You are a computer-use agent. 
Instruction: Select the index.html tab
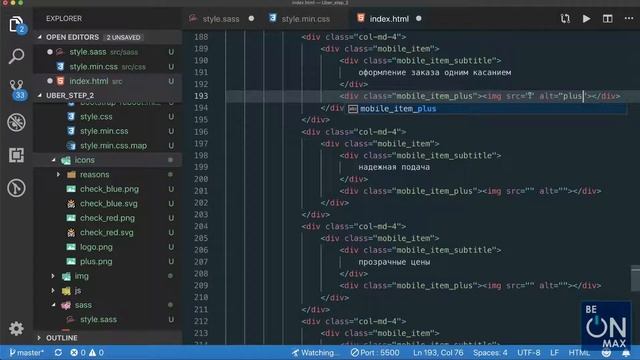coord(389,19)
